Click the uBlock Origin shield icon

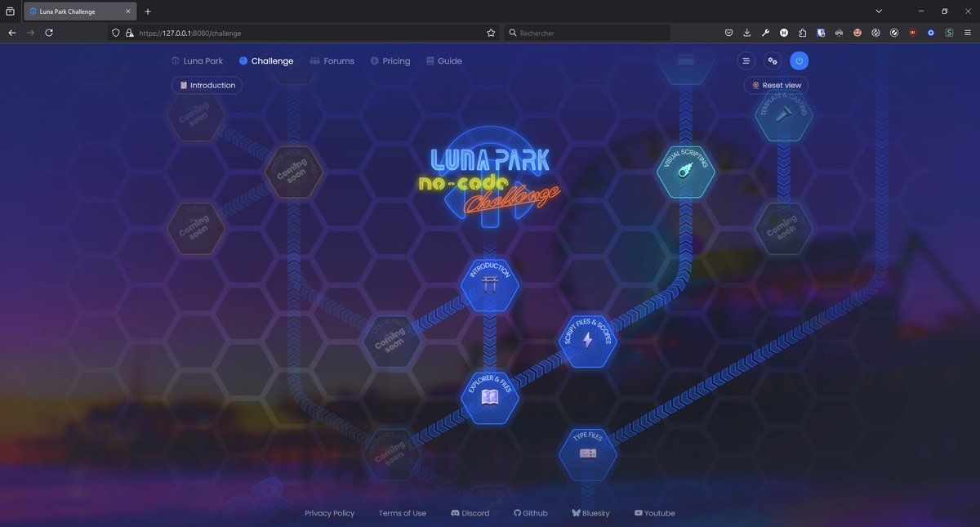(912, 33)
